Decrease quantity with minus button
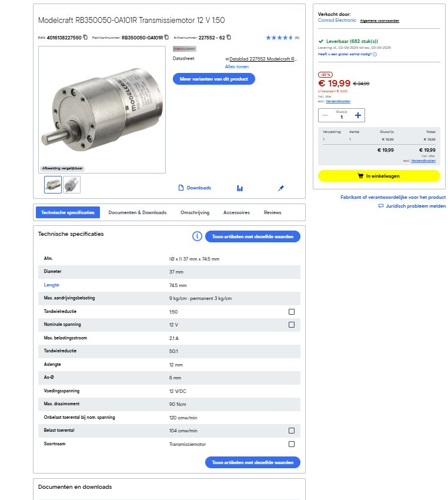Viewport: 448px width, 500px height. tap(325, 115)
